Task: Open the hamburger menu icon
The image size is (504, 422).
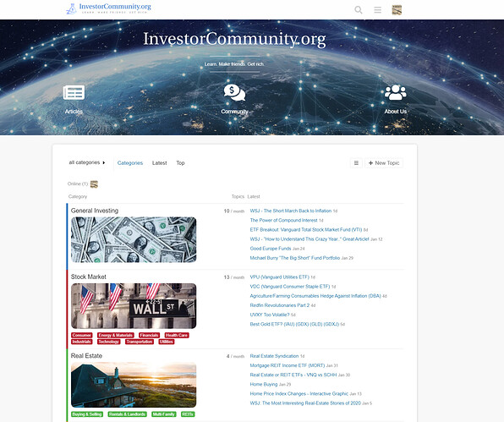Action: point(378,10)
